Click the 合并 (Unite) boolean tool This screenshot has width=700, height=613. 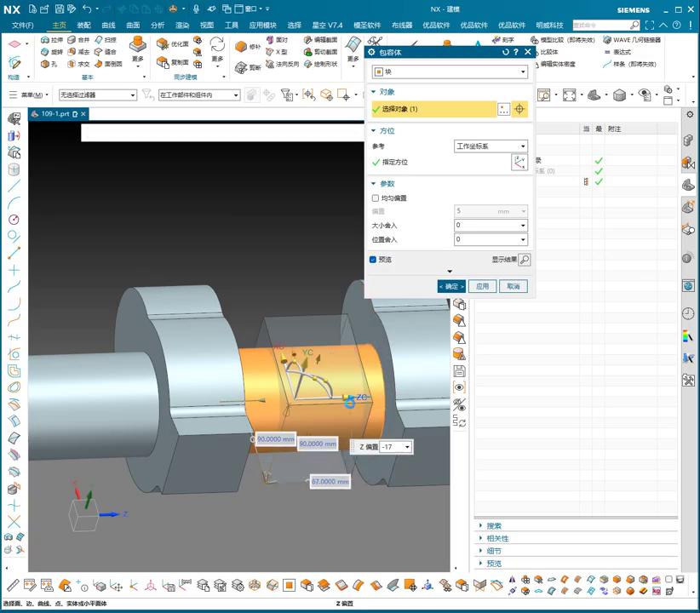pyautogui.click(x=72, y=40)
